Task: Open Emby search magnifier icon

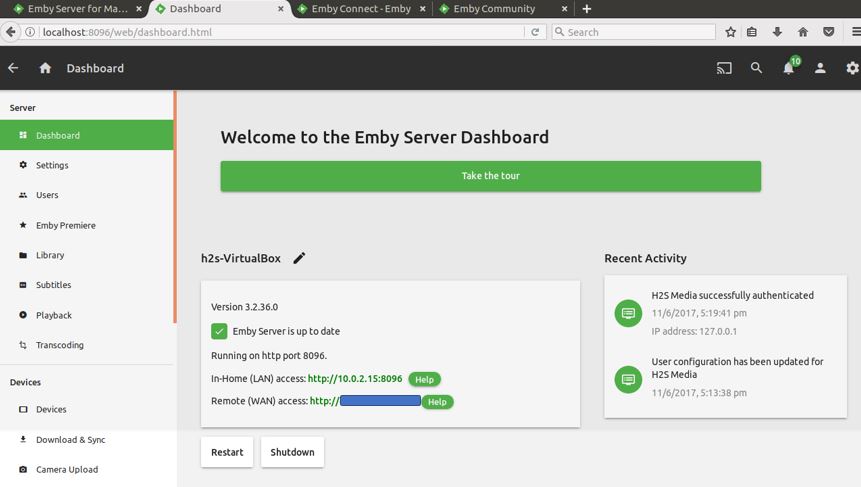Action: pos(756,68)
